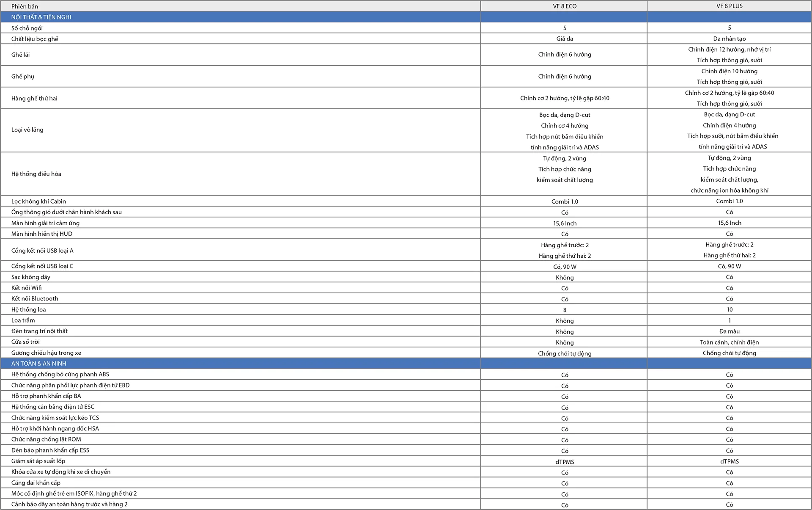Click the Toàn cảnh, chỉnh điện cell
Viewport: 812px width, 510px height.
(x=729, y=342)
